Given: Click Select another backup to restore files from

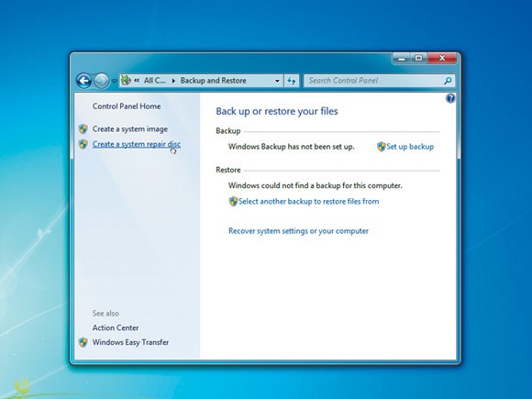Looking at the screenshot, I should [x=308, y=202].
